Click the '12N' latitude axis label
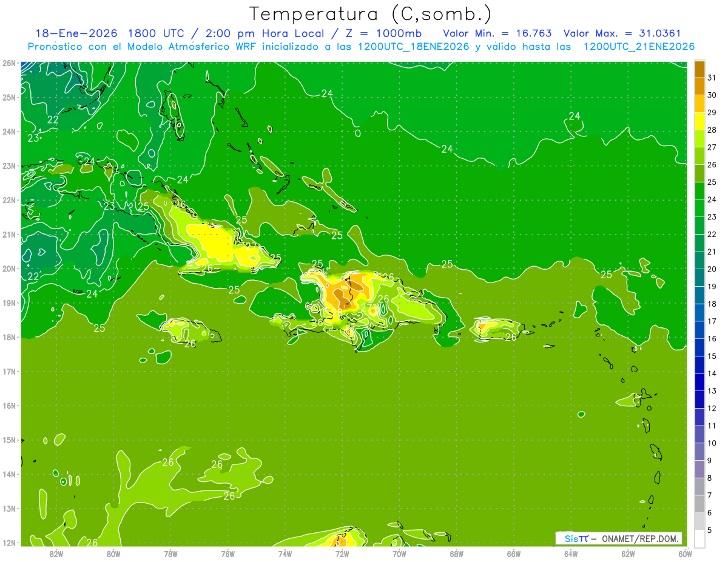Viewport: 728px width, 562px height. [x=9, y=543]
